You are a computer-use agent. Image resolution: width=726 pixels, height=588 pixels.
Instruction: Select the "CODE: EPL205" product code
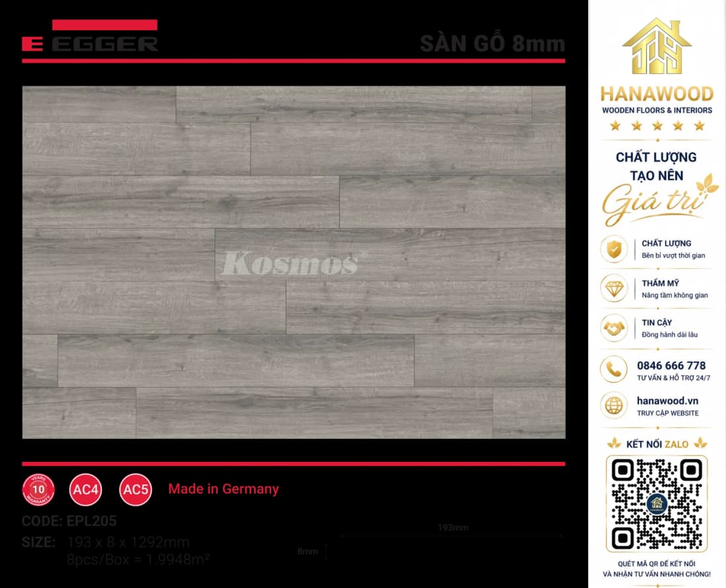69,521
